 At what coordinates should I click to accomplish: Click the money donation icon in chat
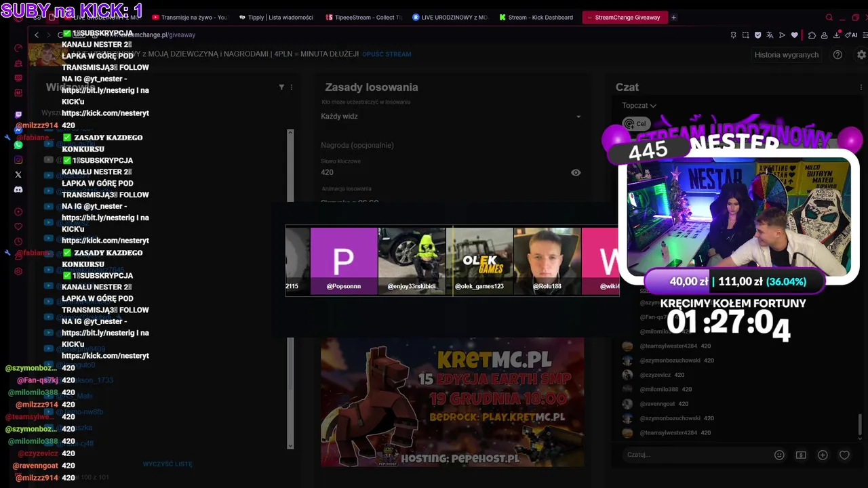tap(801, 455)
